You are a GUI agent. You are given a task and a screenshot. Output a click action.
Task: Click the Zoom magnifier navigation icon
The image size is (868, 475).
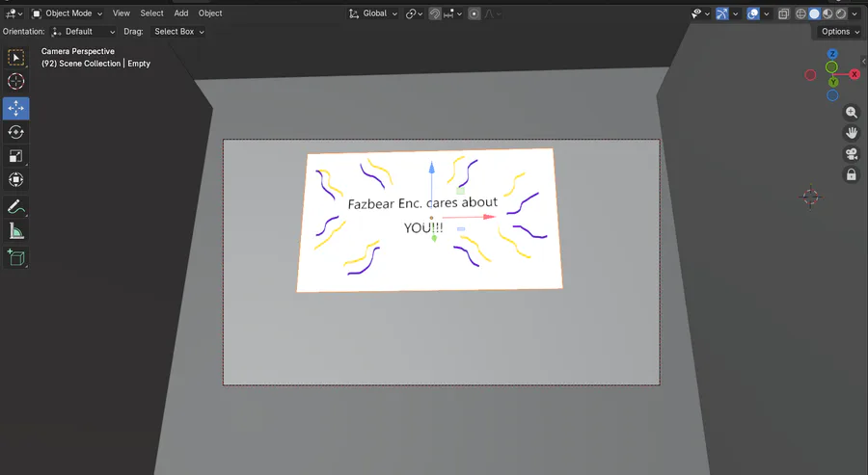pyautogui.click(x=852, y=113)
